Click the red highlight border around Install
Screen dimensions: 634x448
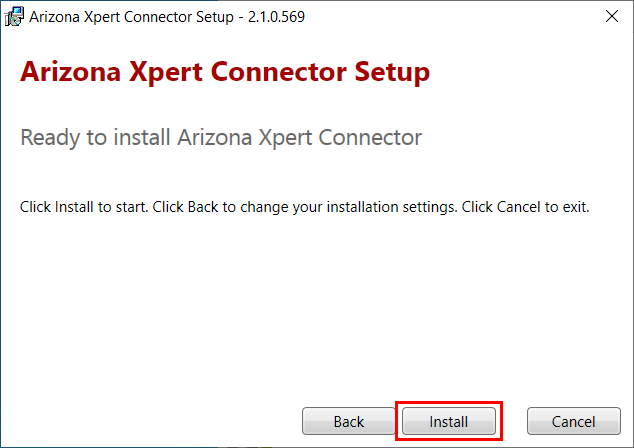pos(449,403)
